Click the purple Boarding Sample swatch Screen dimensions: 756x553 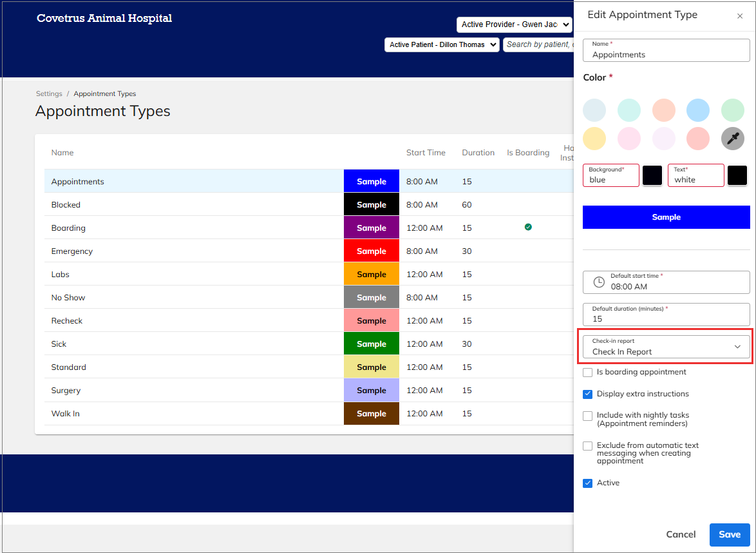coord(372,228)
